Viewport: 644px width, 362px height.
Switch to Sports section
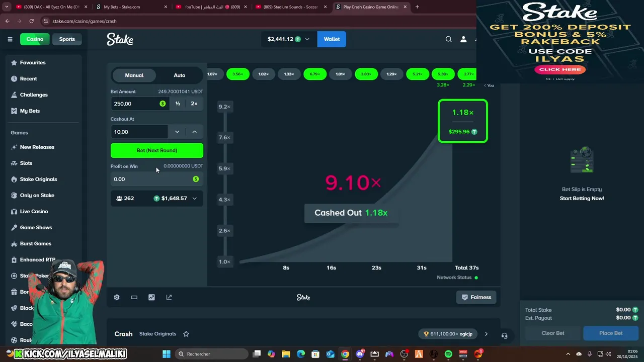click(x=67, y=39)
